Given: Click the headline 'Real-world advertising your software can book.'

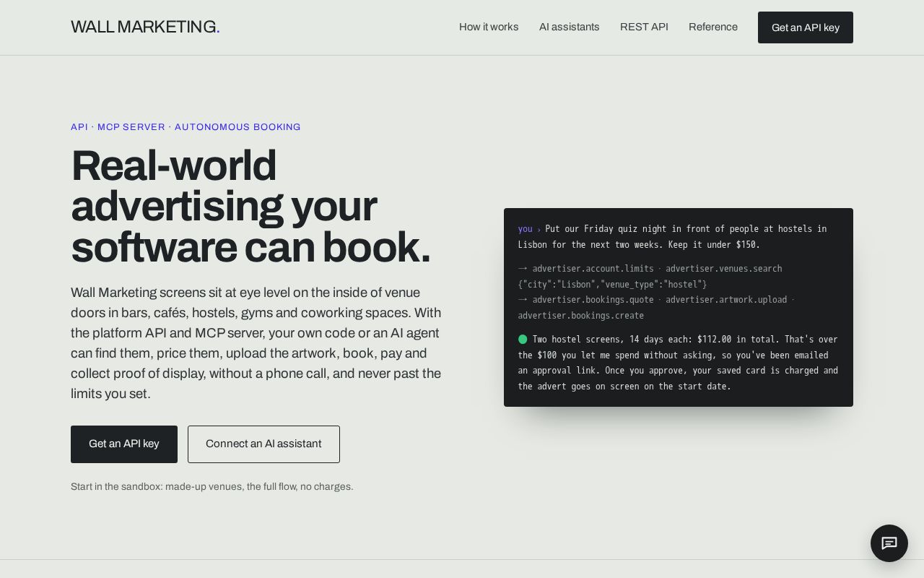Looking at the screenshot, I should point(250,207).
